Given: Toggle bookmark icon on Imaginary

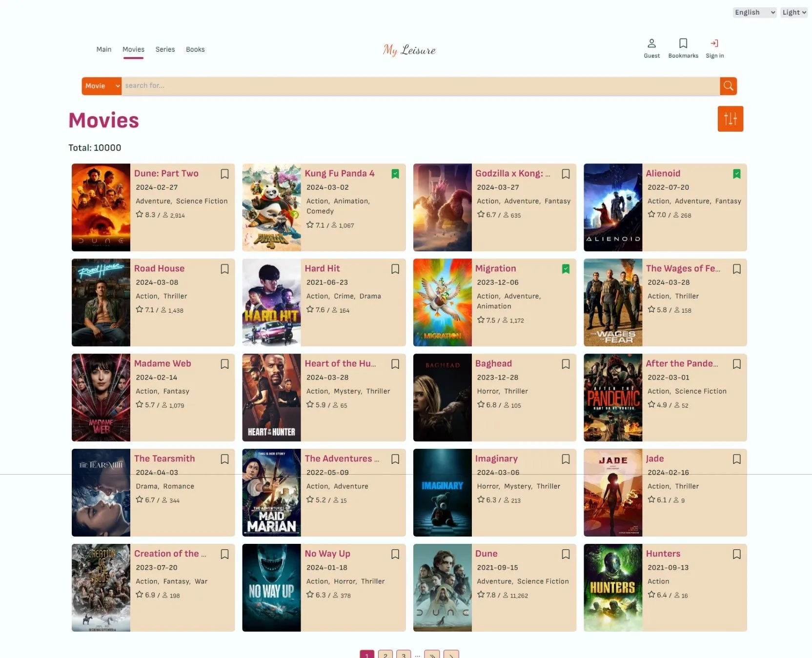Looking at the screenshot, I should point(566,459).
